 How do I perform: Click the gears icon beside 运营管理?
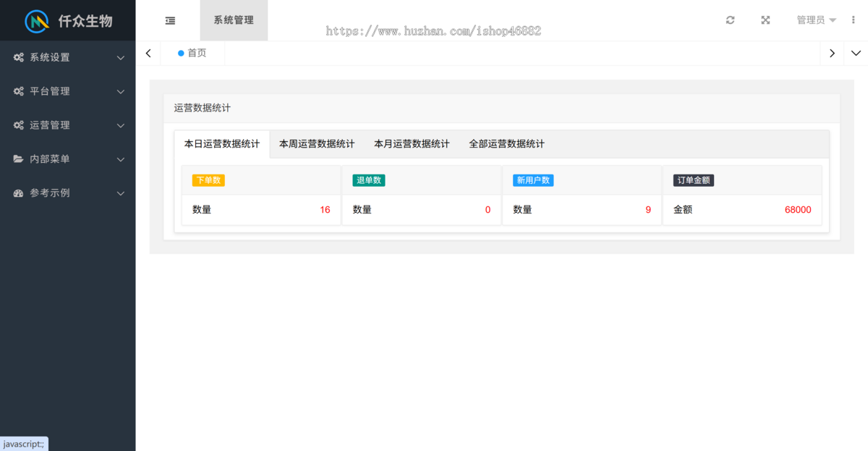click(19, 125)
